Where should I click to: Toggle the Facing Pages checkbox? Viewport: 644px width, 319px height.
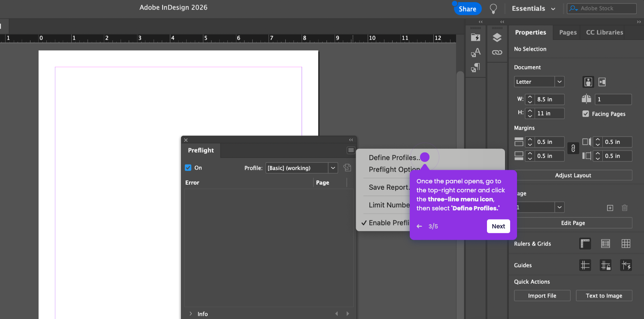(586, 114)
